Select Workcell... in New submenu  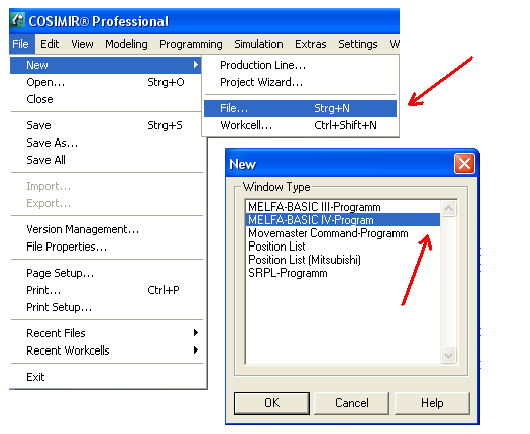(x=300, y=125)
